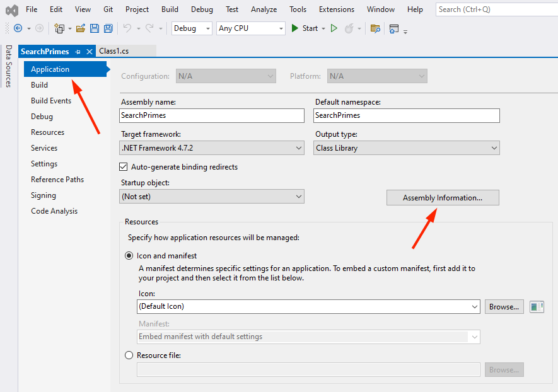
Task: Expand the Output type Class Library dropdown
Action: [407, 148]
